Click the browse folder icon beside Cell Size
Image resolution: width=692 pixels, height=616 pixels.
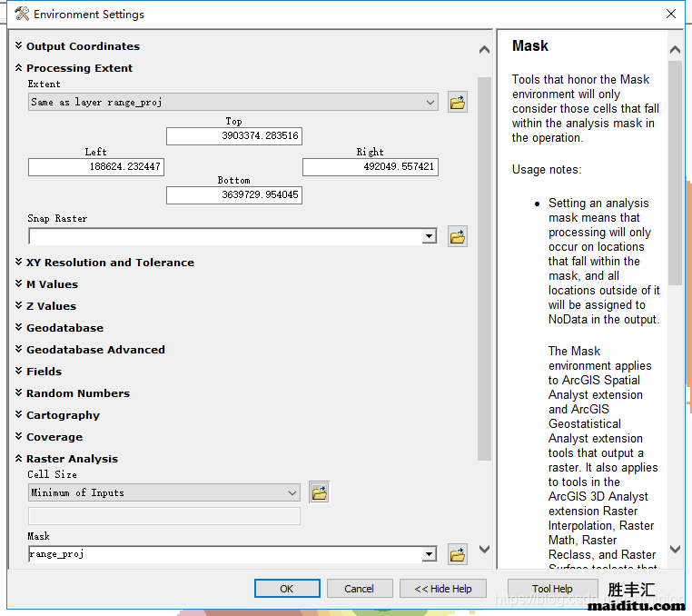(x=319, y=492)
